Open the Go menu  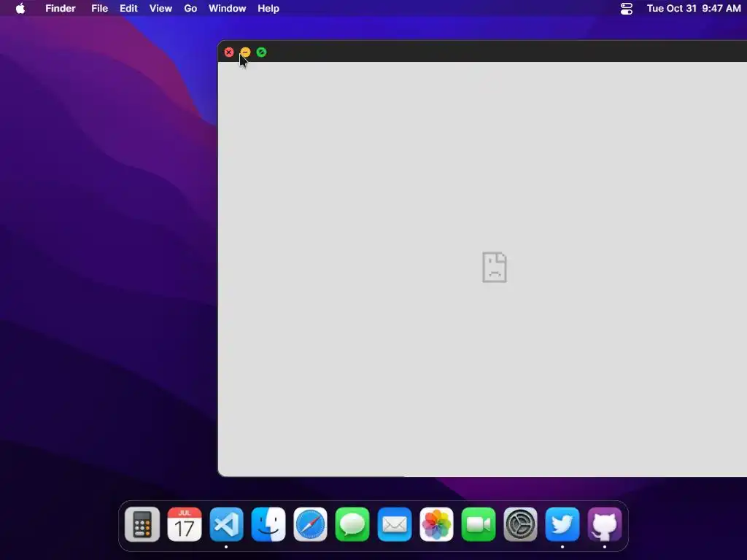(x=190, y=9)
